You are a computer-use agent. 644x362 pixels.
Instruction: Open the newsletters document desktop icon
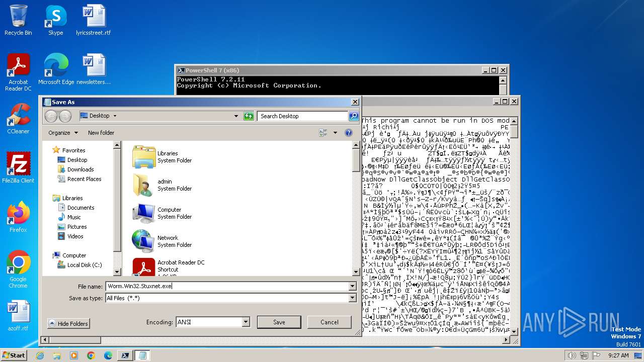point(94,69)
